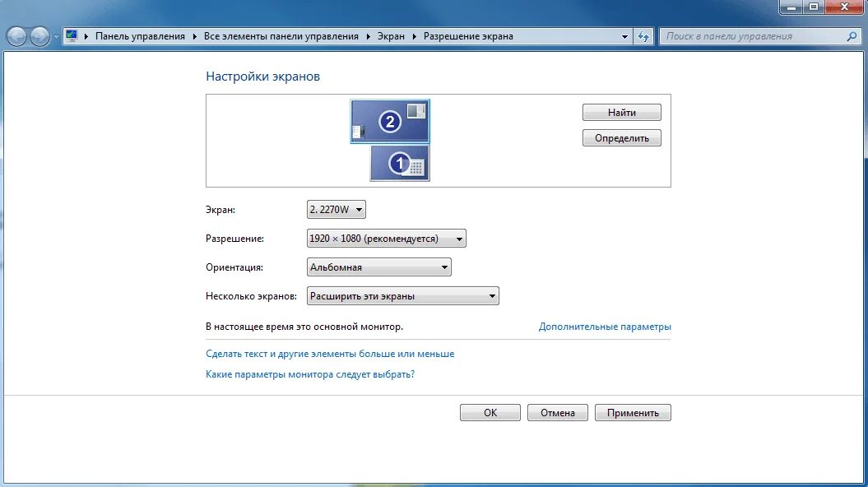The width and height of the screenshot is (868, 487).
Task: Maximize the window
Action: [814, 7]
